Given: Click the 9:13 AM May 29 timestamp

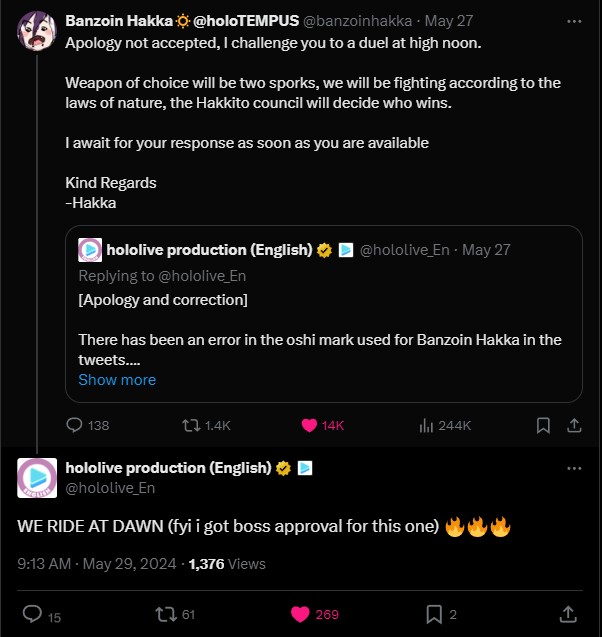Looking at the screenshot, I should (x=96, y=564).
